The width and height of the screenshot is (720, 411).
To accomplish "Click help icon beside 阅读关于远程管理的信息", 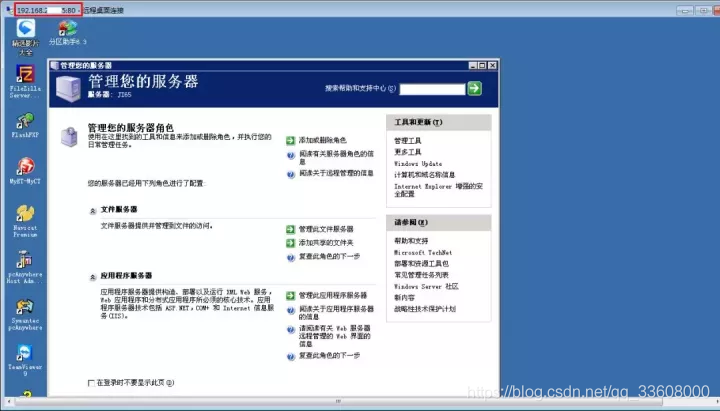I will click(x=291, y=174).
